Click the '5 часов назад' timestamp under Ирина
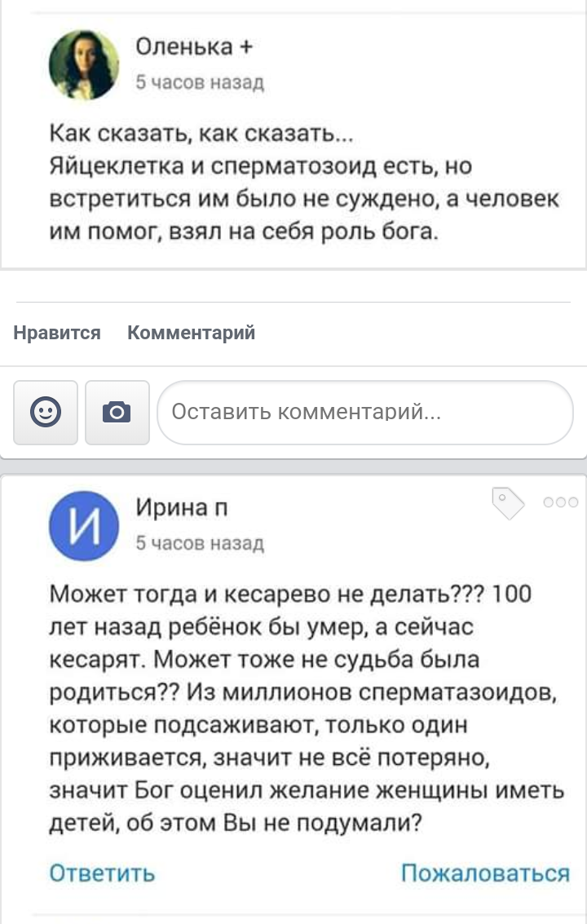 pos(200,542)
